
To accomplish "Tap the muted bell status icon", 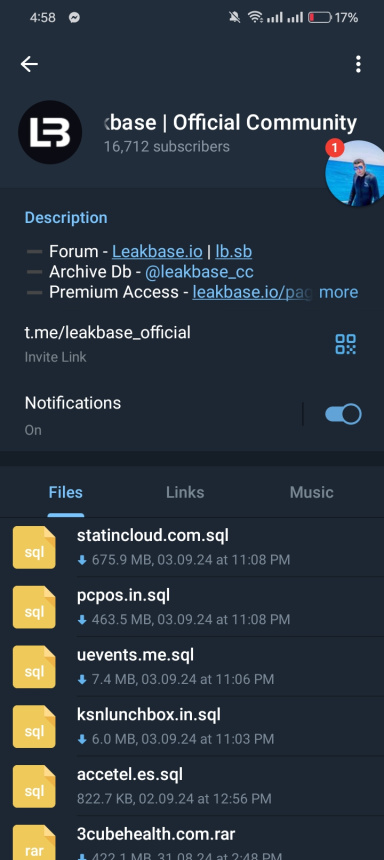I will pos(235,18).
